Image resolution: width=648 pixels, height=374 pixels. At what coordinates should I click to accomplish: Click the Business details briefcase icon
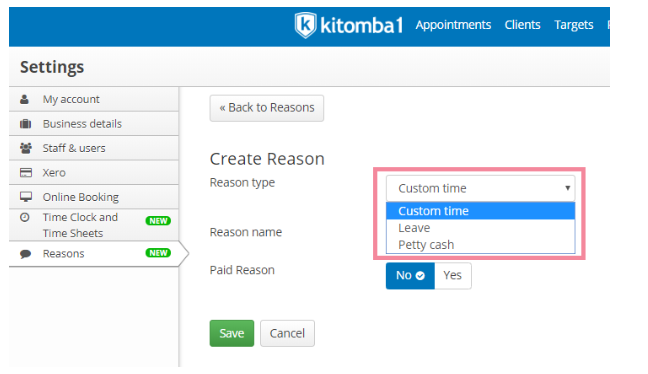[x=26, y=124]
